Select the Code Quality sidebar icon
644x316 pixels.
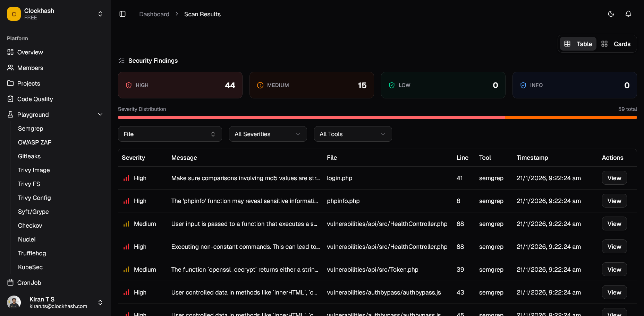[11, 99]
